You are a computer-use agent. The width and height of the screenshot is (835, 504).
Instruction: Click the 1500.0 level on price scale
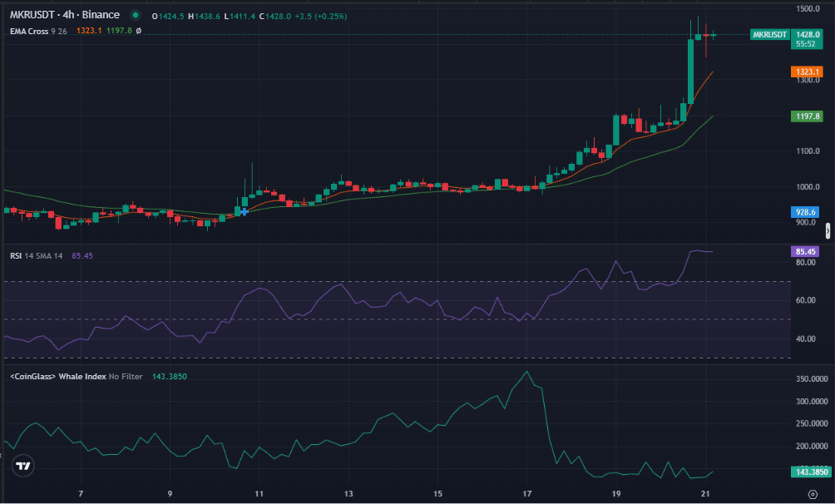(x=808, y=9)
